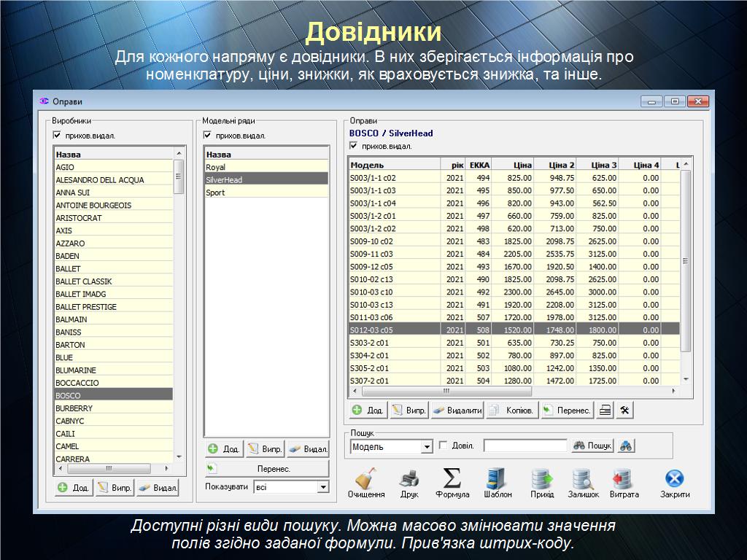Image resolution: width=747 pixels, height=560 pixels.
Task: Expand the Показувати dropdown
Action: 322,487
